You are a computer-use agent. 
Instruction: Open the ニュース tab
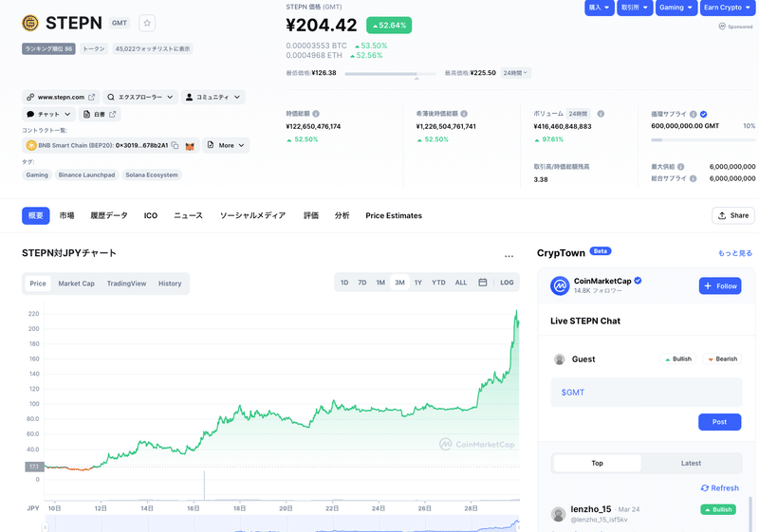point(188,215)
